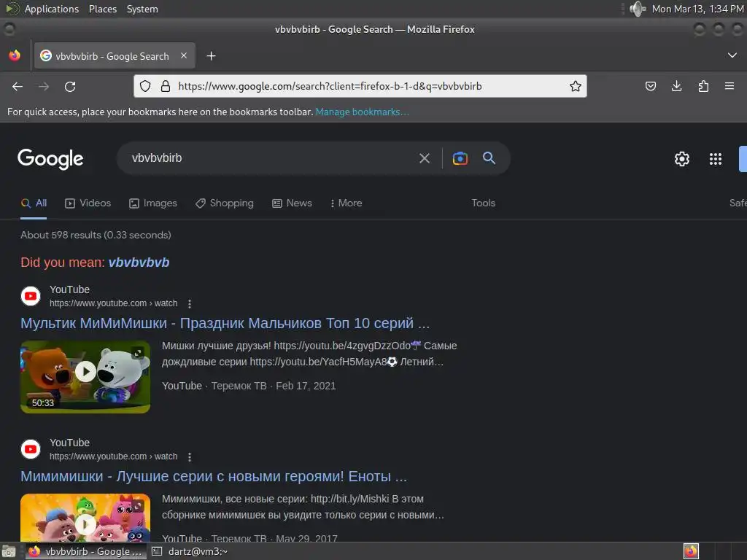This screenshot has width=747, height=560.
Task: Switch to Shopping results tab
Action: click(x=225, y=203)
